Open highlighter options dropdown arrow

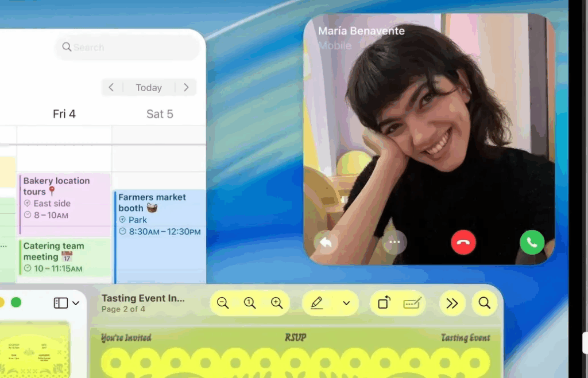[346, 303]
